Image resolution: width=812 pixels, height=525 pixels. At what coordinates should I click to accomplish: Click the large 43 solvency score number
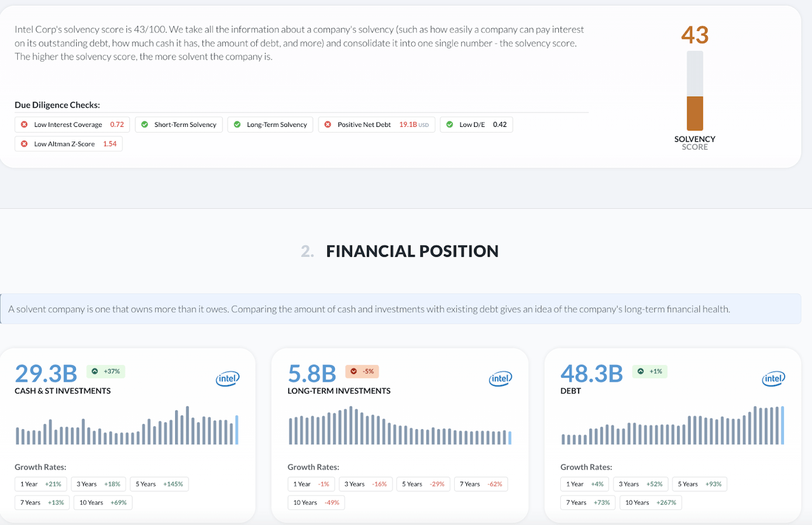click(x=695, y=34)
